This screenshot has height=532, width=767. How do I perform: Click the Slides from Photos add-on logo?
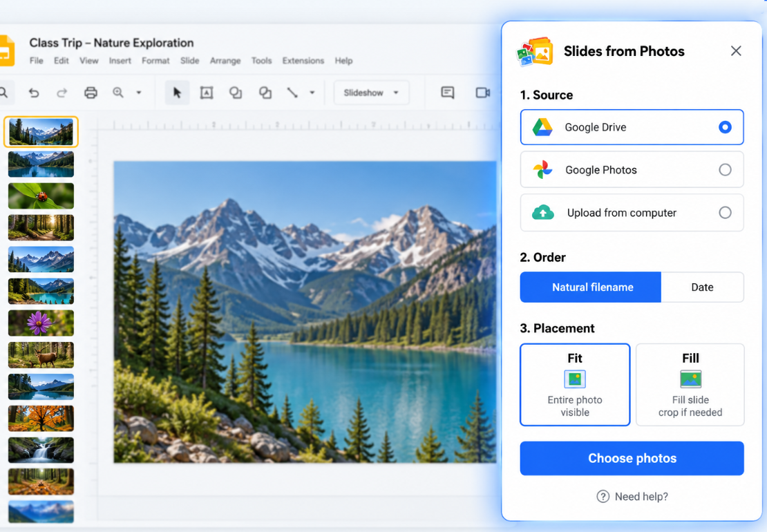(x=535, y=51)
